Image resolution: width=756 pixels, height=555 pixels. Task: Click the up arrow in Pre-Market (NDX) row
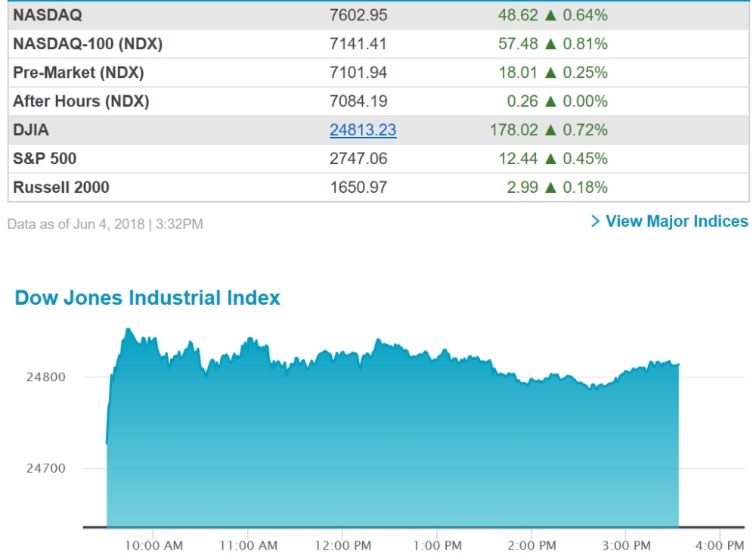[550, 73]
